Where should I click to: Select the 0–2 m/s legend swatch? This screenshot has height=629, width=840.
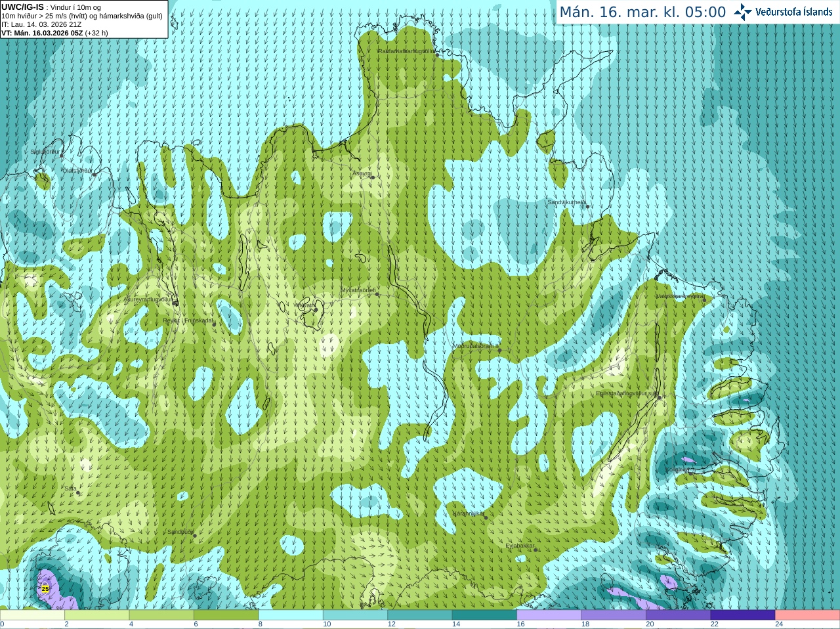pos(32,615)
